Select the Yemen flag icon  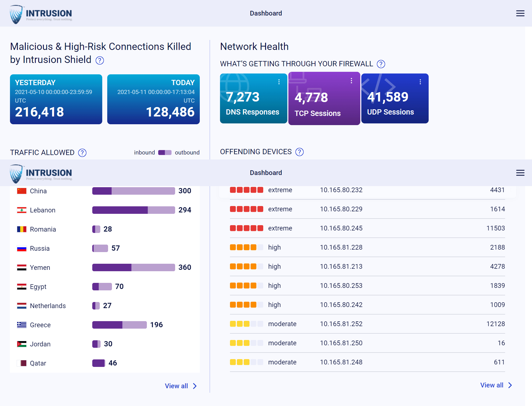21,267
